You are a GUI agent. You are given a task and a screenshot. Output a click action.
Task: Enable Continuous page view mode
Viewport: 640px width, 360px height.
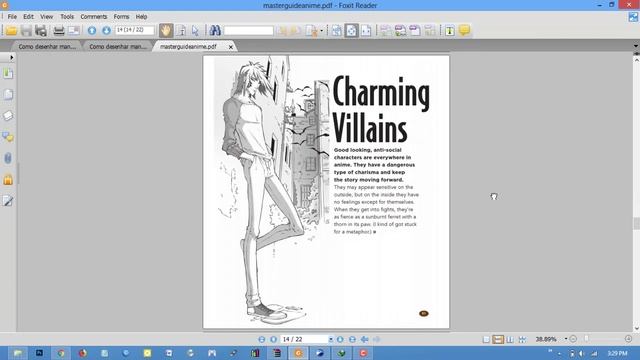click(x=498, y=339)
